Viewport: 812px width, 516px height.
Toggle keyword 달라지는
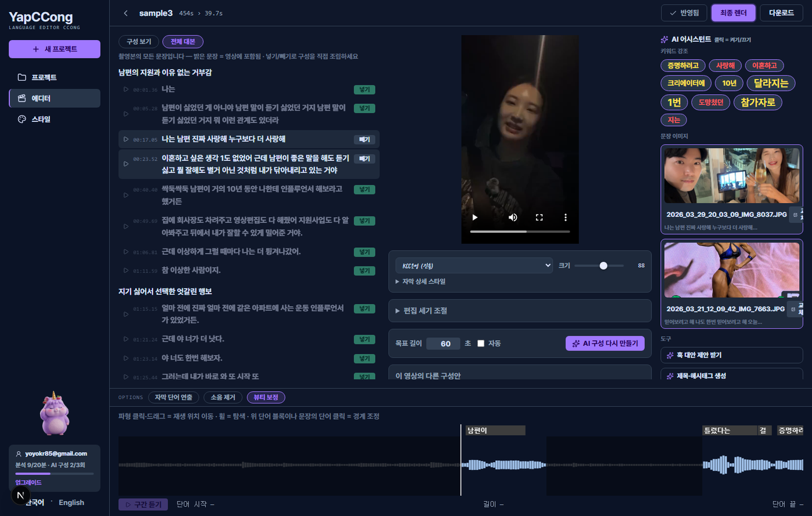tap(770, 83)
